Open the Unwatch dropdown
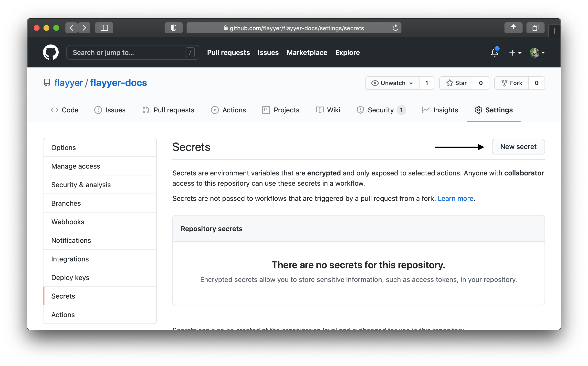This screenshot has height=366, width=588. (x=392, y=83)
